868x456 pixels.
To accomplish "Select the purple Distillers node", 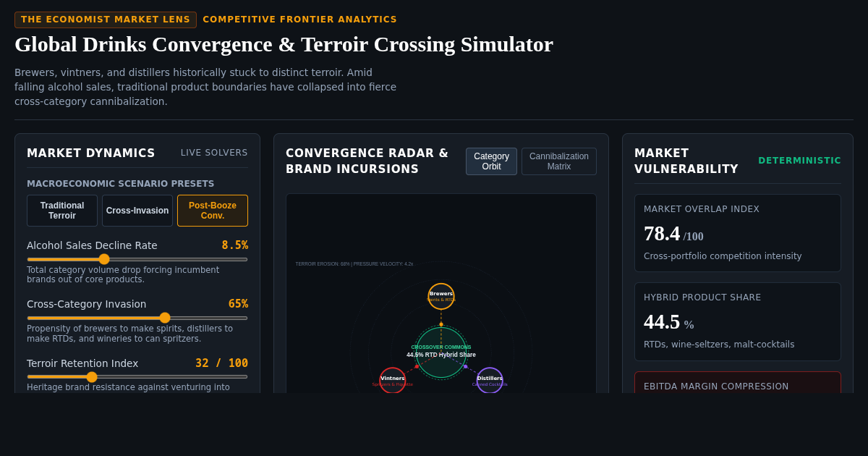I will pyautogui.click(x=490, y=380).
